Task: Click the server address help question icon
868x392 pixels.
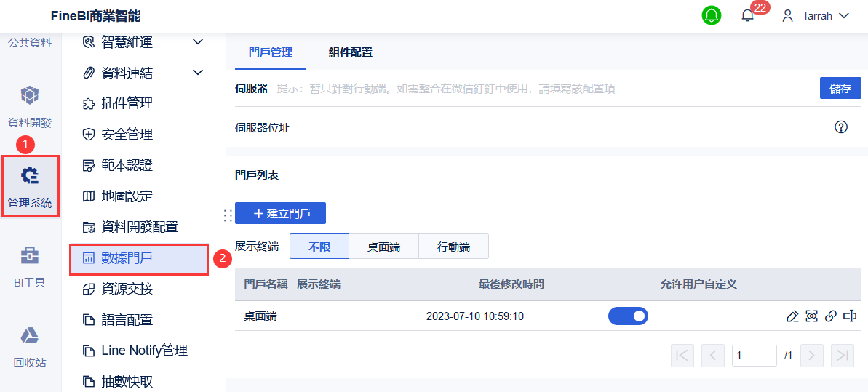Action: pos(841,127)
